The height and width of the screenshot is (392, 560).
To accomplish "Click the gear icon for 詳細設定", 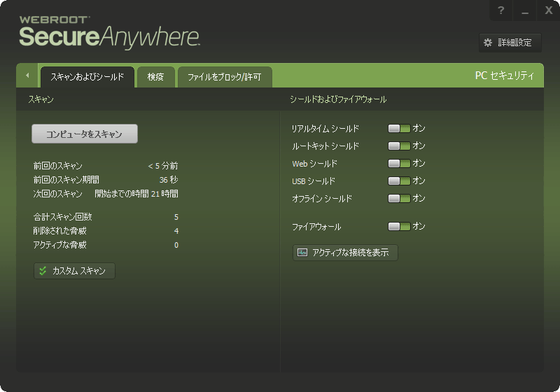I will (488, 43).
